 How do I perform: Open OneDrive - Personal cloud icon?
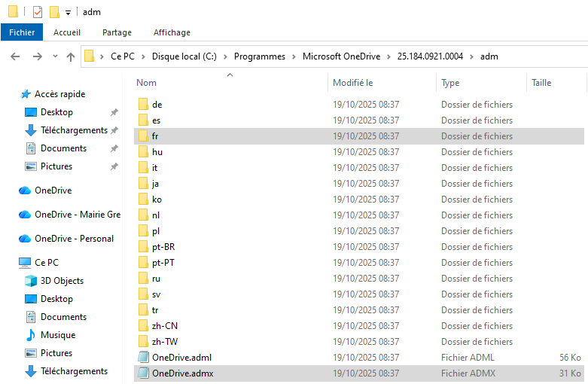(25, 239)
